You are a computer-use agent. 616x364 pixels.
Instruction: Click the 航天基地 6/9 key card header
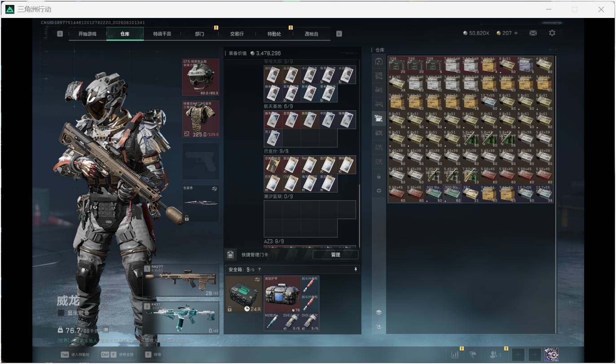[x=278, y=106]
